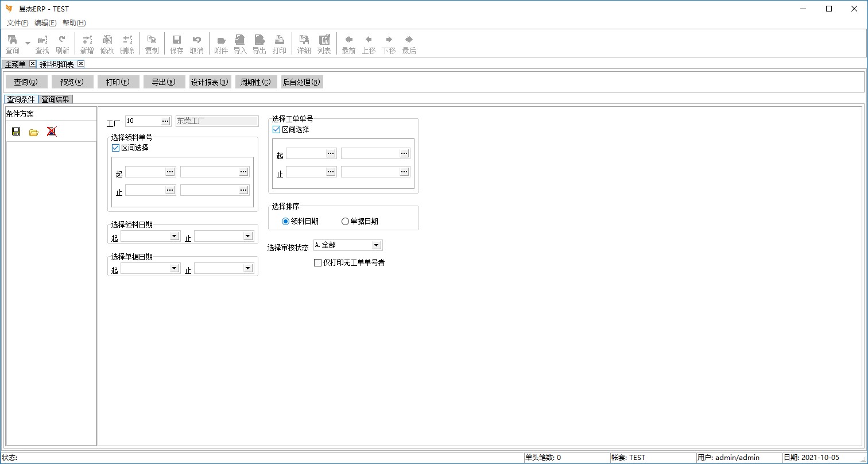The height and width of the screenshot is (464, 868).
Task: Click the 刷新 refresh toolbar icon
Action: point(62,44)
